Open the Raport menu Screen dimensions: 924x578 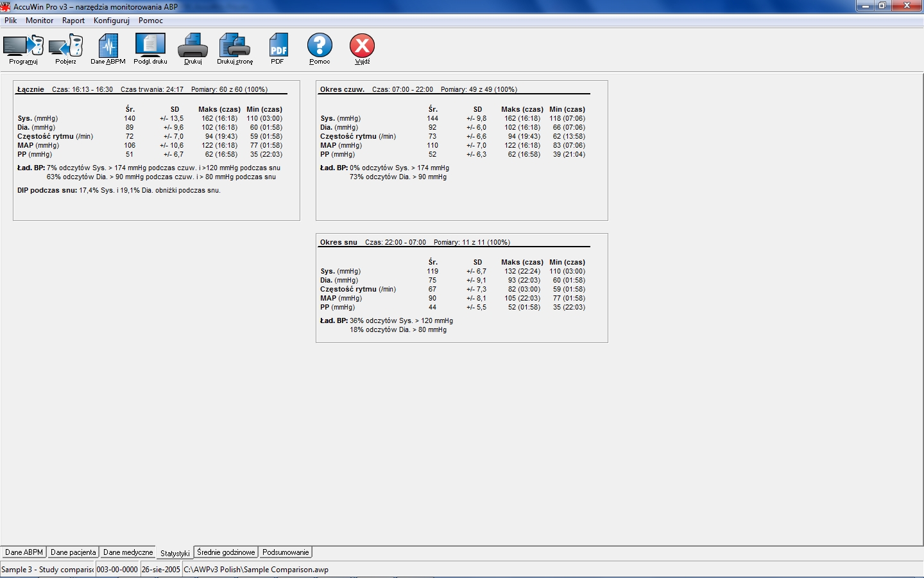73,20
